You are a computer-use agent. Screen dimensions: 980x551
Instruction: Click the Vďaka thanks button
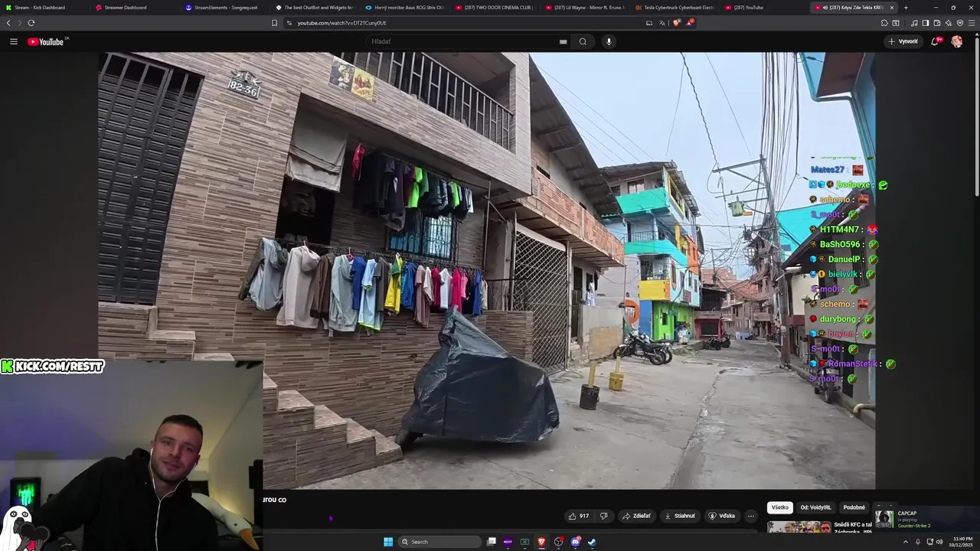(722, 516)
